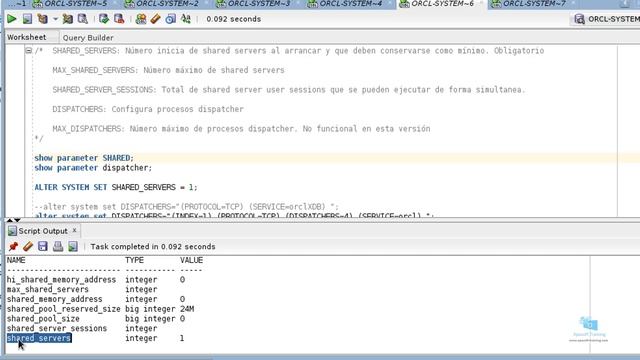Image resolution: width=640 pixels, height=360 pixels.
Task: Select the Script Output tab
Action: (42, 231)
